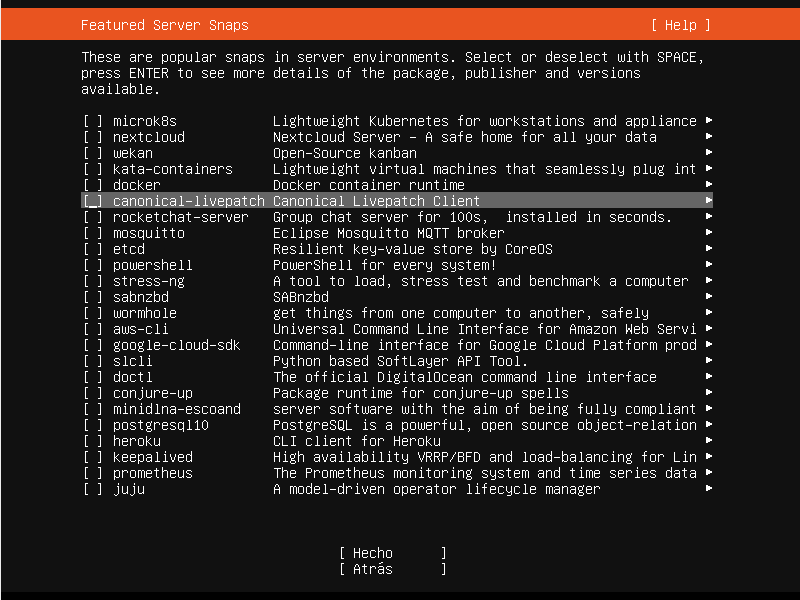
Task: Enable the docker snap checkbox
Action: [93, 185]
